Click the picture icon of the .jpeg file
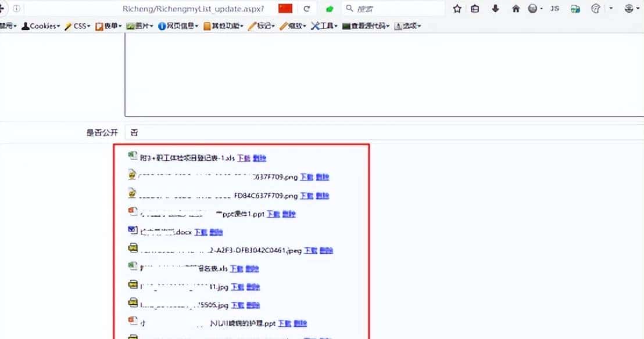 133,248
